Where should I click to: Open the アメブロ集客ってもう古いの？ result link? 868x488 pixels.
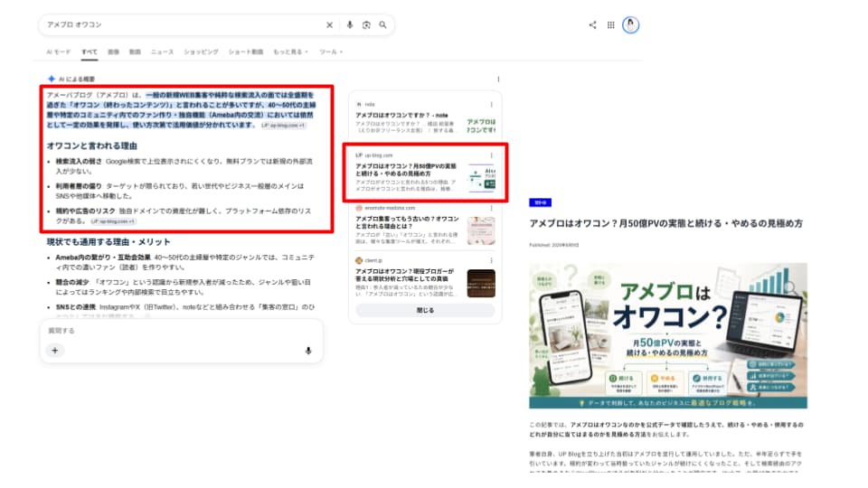[x=407, y=222]
